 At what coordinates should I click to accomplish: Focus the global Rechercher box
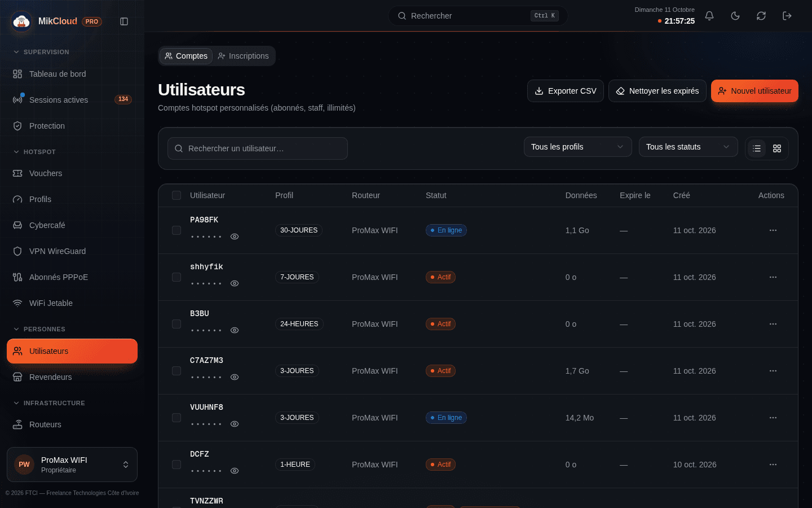(x=478, y=16)
